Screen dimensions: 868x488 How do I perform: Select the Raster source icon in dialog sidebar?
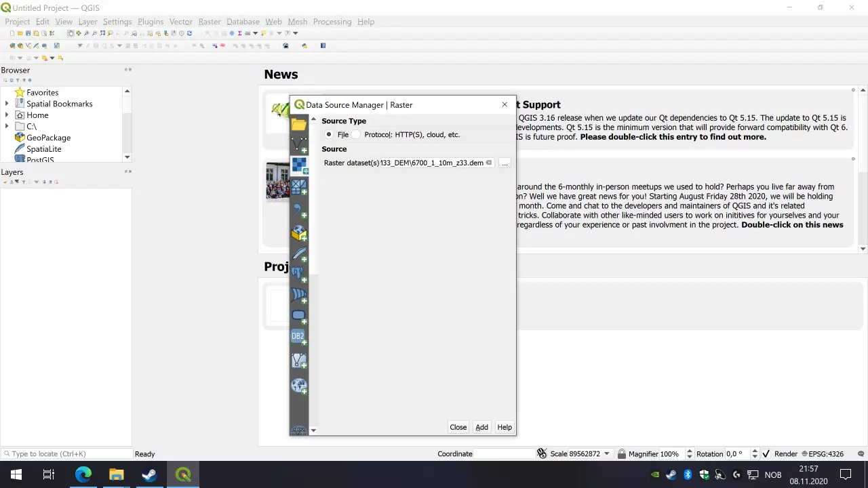tap(299, 165)
